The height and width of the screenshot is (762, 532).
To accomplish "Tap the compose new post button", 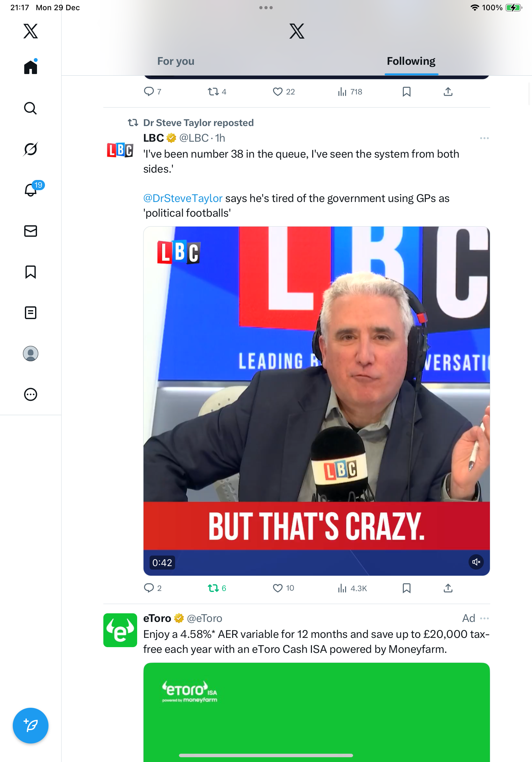I will tap(31, 725).
